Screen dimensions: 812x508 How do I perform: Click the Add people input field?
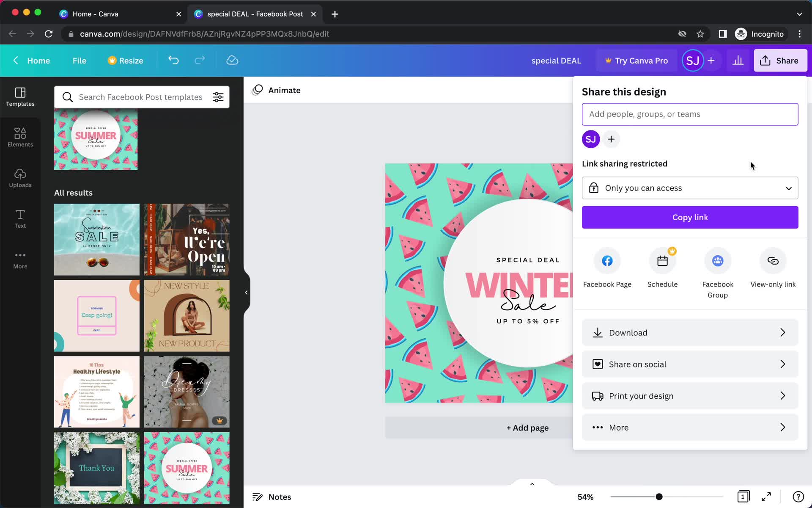click(690, 114)
